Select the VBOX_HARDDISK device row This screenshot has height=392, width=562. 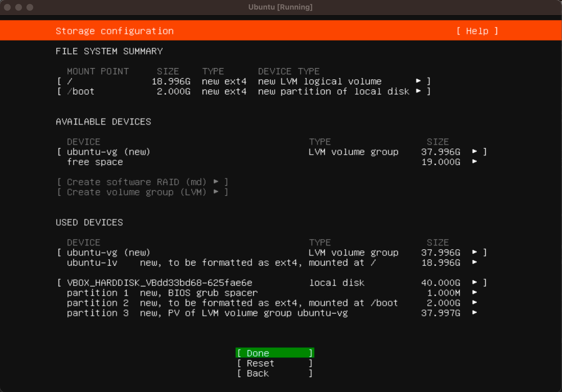tap(160, 283)
